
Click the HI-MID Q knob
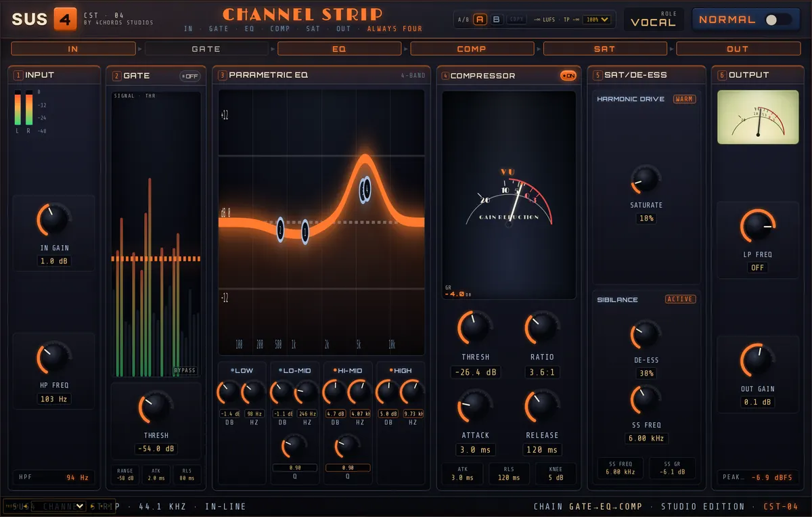click(x=346, y=445)
